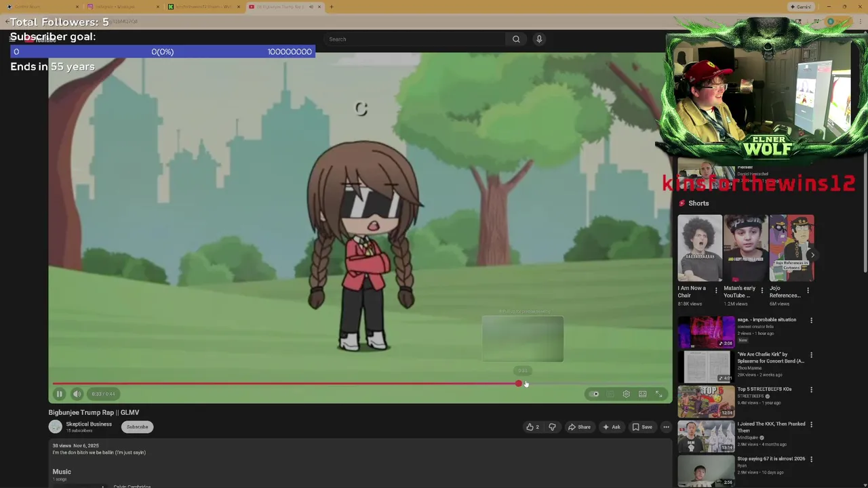The width and height of the screenshot is (868, 488).
Task: Open options for 'Matan's early YouTube' short
Action: (762, 290)
